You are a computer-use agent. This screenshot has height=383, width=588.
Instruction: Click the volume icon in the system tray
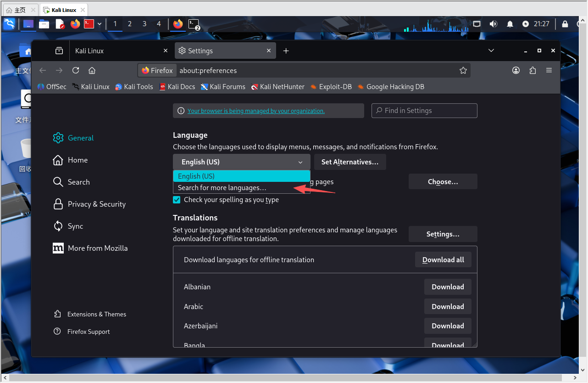(x=494, y=24)
